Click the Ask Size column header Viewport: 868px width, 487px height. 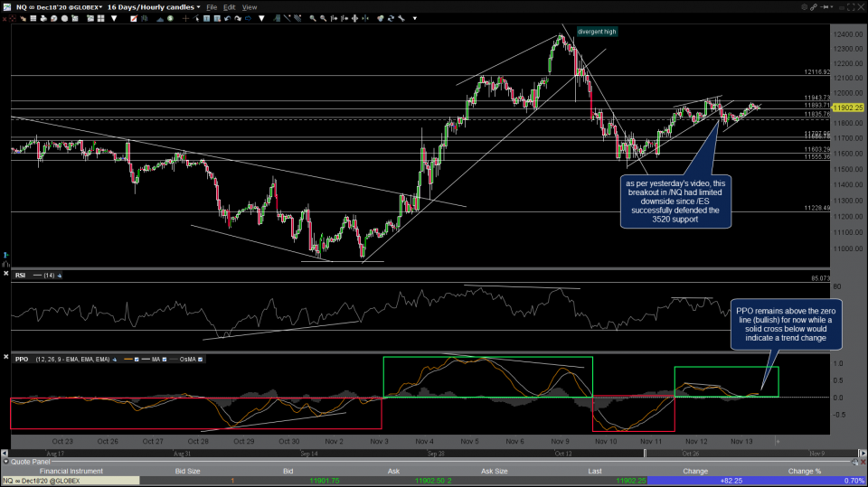[494, 471]
